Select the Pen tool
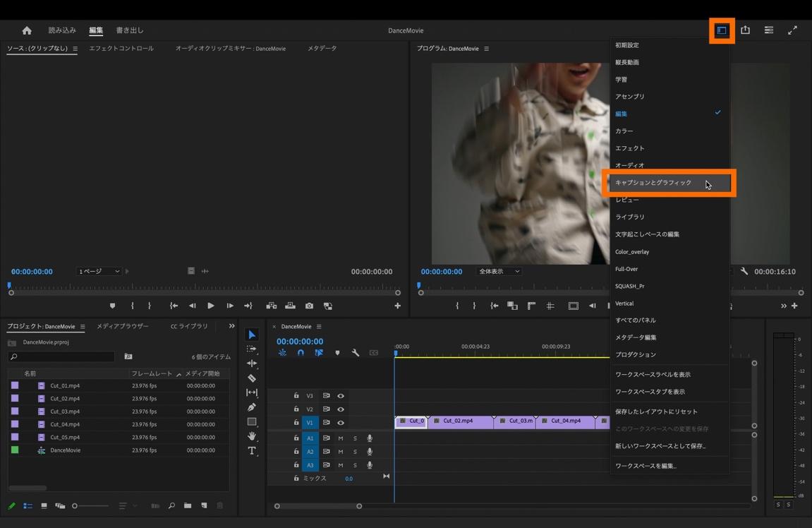 coord(252,407)
